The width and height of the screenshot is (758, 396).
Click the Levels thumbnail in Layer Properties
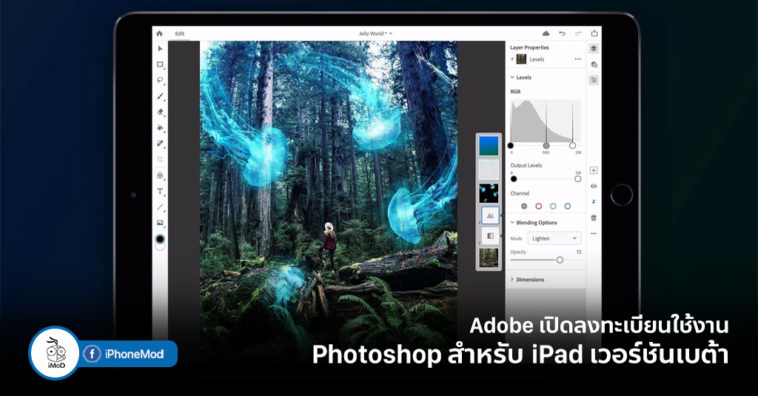[521, 59]
